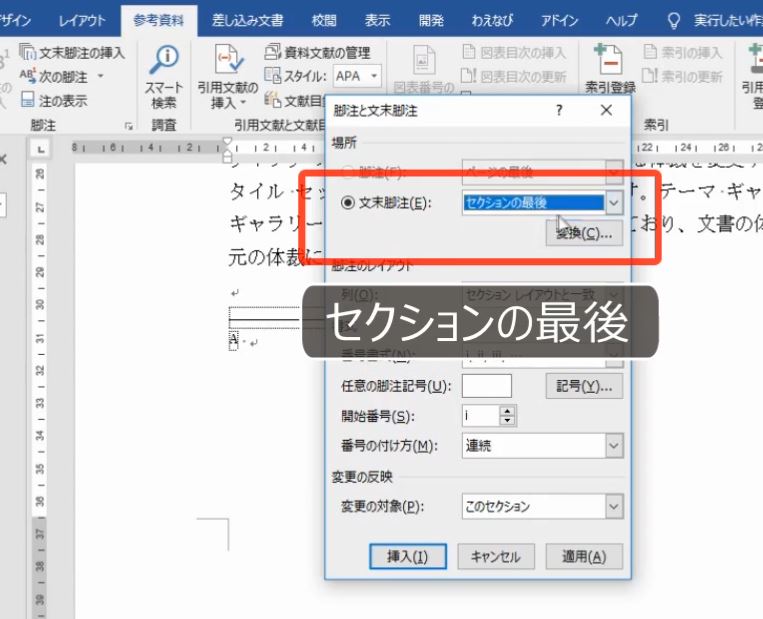
Task: Open the 文末脚注 (Endnotes) location dropdown
Action: 614,202
